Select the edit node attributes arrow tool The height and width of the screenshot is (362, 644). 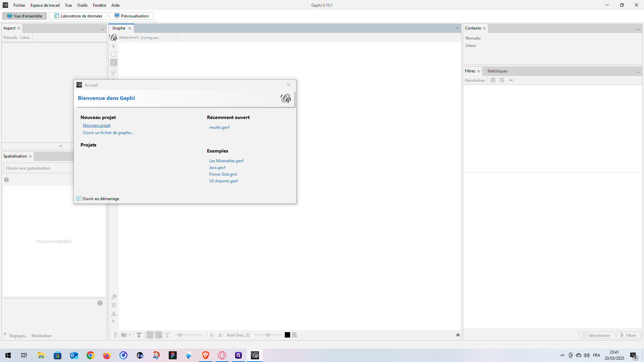point(114,72)
